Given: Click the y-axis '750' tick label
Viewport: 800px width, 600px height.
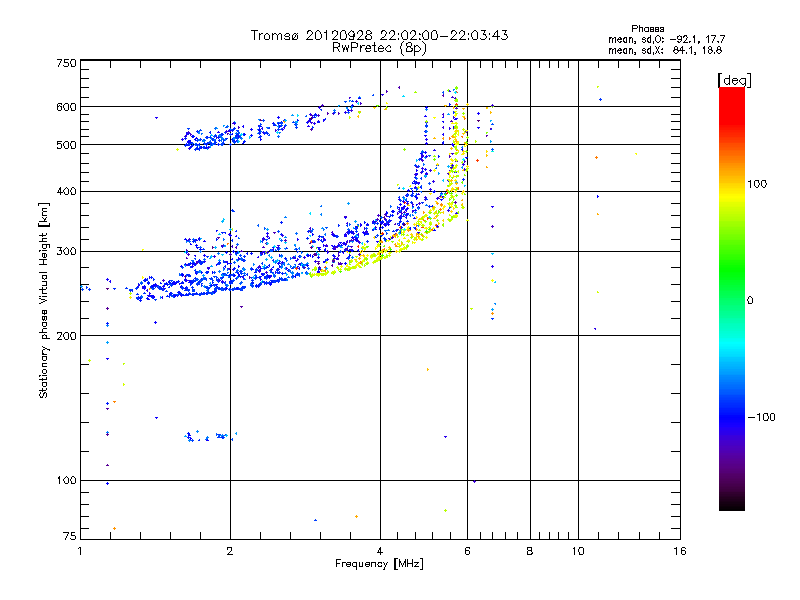Looking at the screenshot, I should pos(66,63).
